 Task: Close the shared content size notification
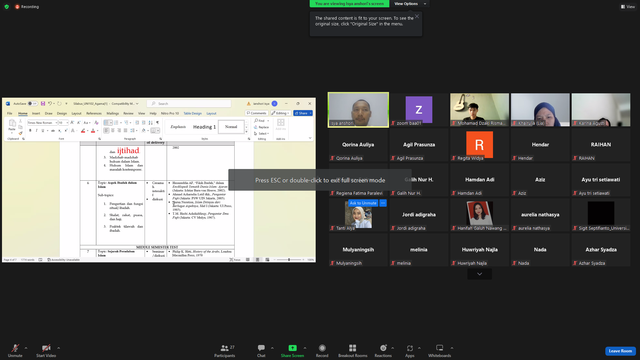417,16
